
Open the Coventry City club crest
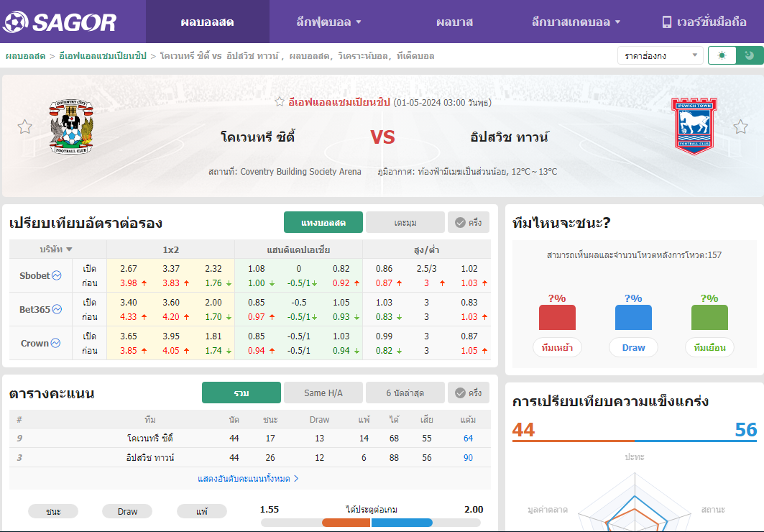72,127
